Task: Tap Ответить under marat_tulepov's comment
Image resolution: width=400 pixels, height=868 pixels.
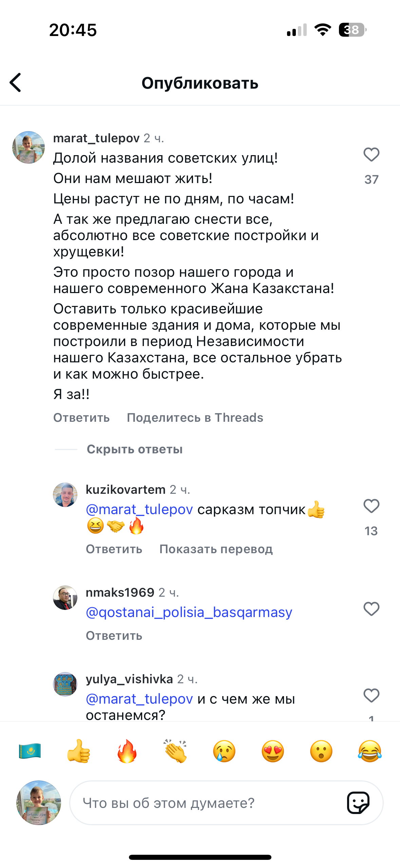Action: 81,418
